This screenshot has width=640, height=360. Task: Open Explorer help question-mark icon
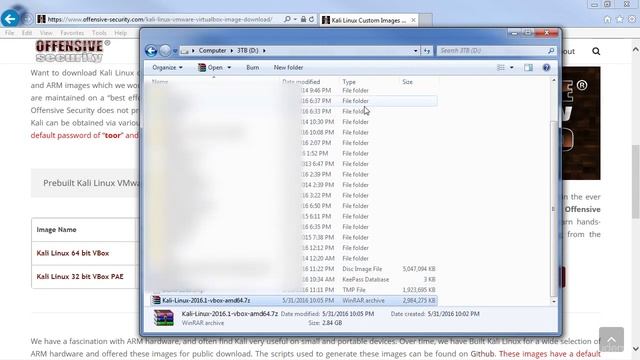[546, 68]
